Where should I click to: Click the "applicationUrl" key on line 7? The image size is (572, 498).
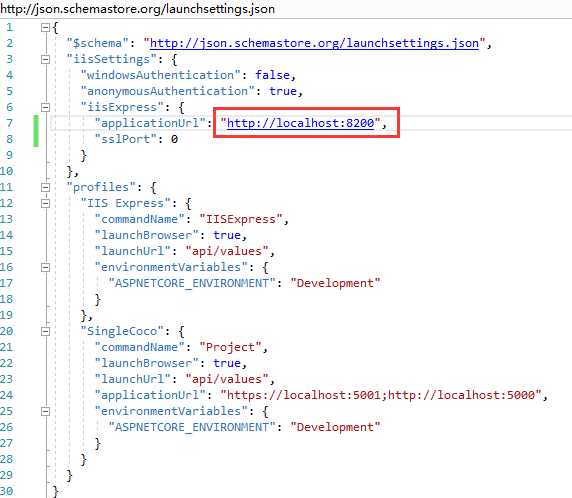tap(150, 123)
